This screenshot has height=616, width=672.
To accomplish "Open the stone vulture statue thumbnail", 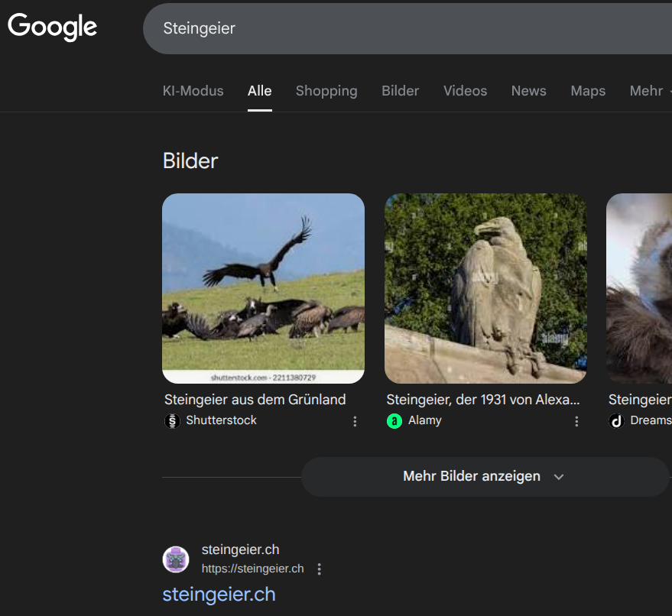I will coord(485,288).
